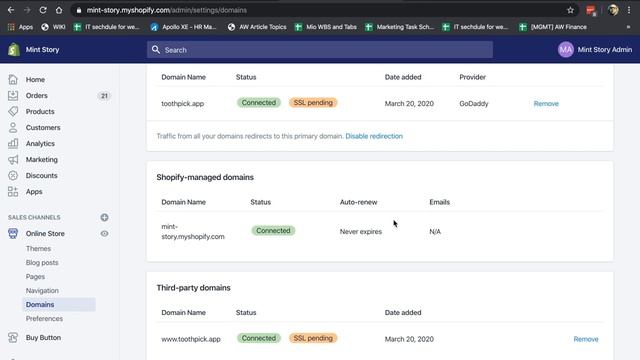Open the Apollo XE - HR bookmark
The image size is (640, 360).
(183, 27)
